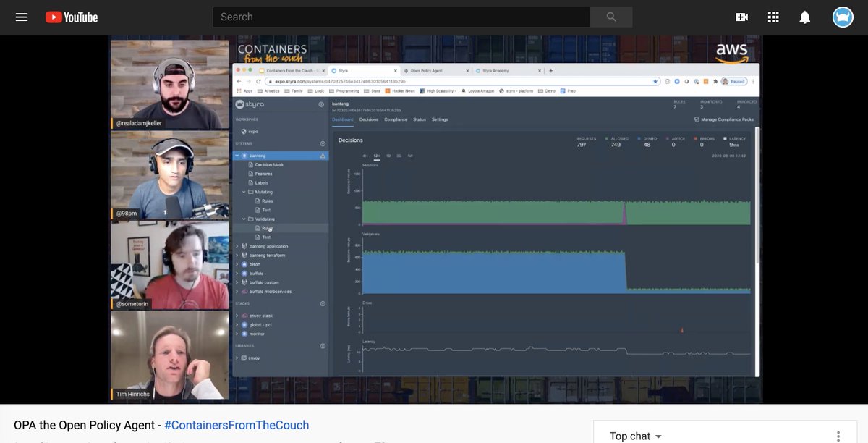Open the Loyola Amazon bookmark
Viewport: 868px width, 443px height.
[477, 91]
